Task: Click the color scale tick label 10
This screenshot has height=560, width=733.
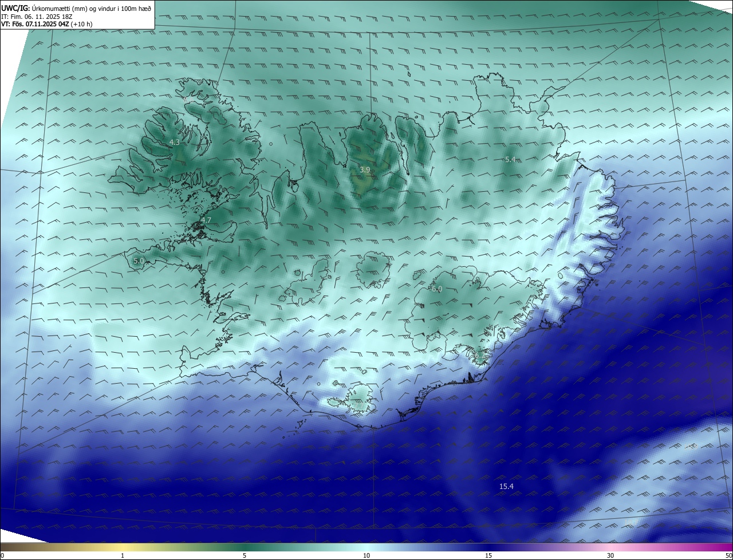Action: (366, 555)
